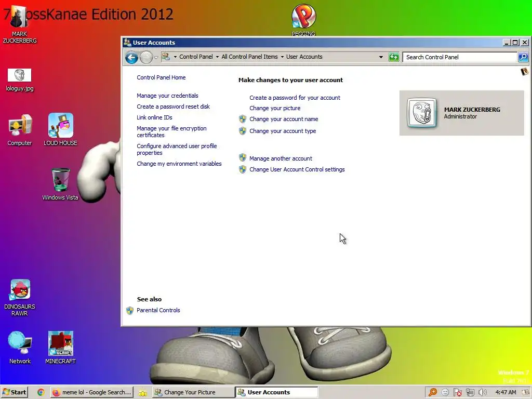Click the search magnifier button
This screenshot has height=399, width=532.
tap(523, 57)
